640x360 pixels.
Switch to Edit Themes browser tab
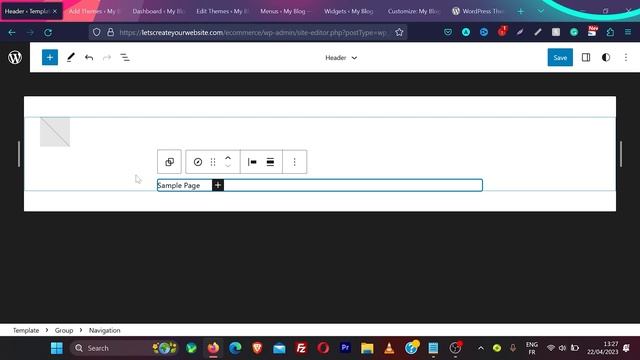(222, 11)
